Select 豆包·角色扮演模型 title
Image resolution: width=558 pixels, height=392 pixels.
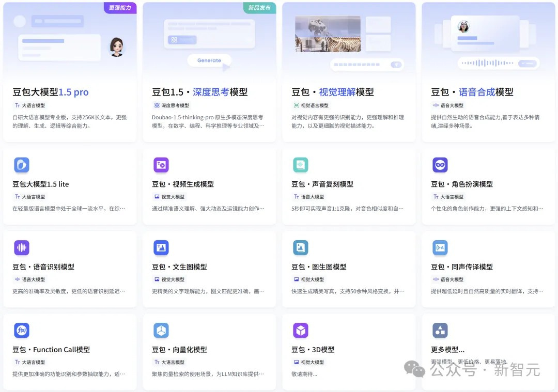coord(462,184)
